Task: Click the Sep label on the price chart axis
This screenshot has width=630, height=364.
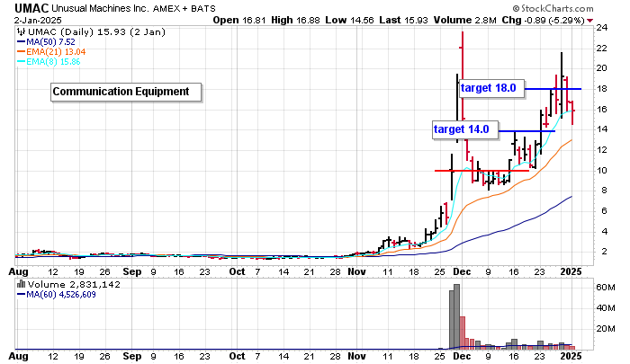Action: 132,271
